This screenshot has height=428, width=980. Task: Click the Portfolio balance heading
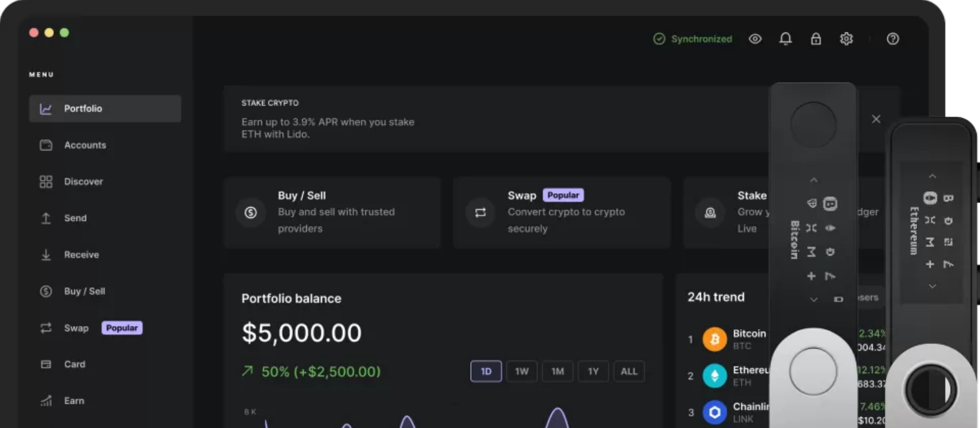pyautogui.click(x=291, y=299)
